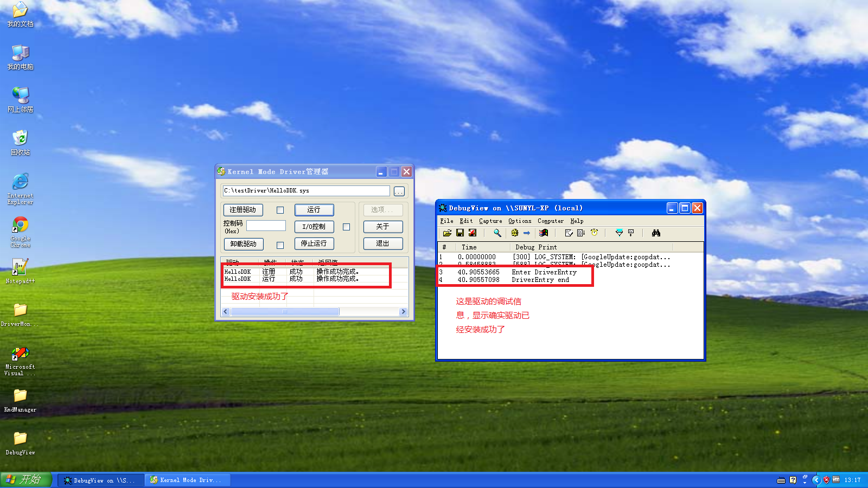Click the History Depth icon in DebugView

[569, 233]
